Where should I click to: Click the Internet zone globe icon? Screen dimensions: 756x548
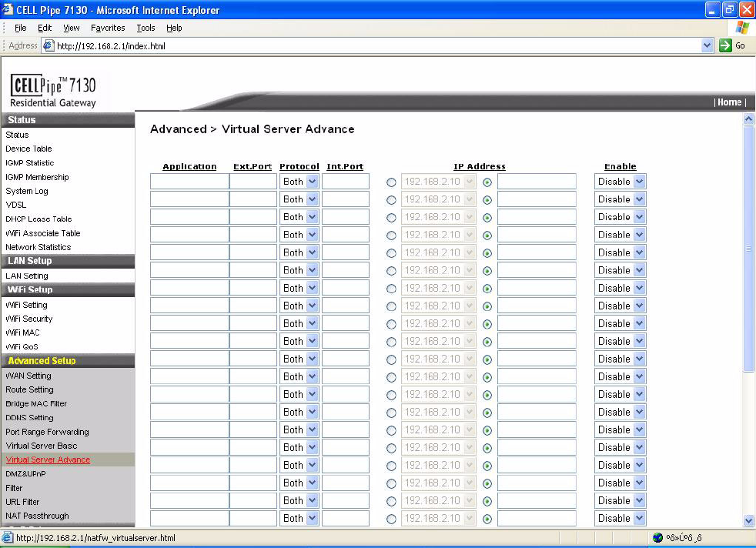(657, 538)
